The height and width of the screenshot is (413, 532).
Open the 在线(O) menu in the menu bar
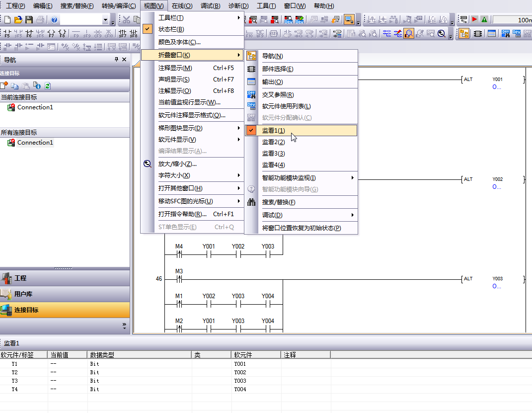tap(182, 6)
